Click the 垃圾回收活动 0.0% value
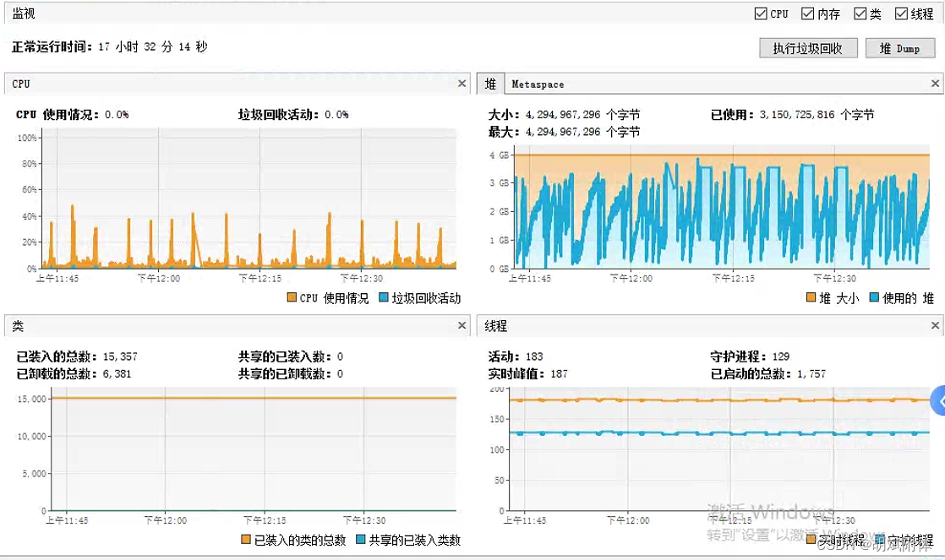This screenshot has width=945, height=560. click(x=336, y=114)
